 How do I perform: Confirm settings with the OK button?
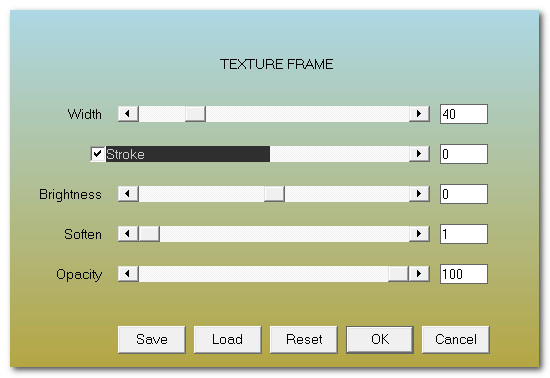click(x=380, y=339)
